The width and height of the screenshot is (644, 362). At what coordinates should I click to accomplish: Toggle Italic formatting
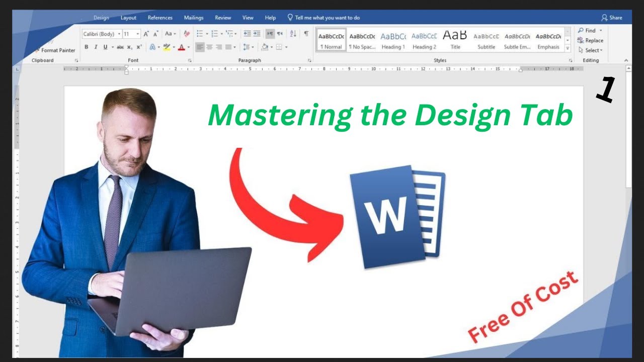(96, 47)
